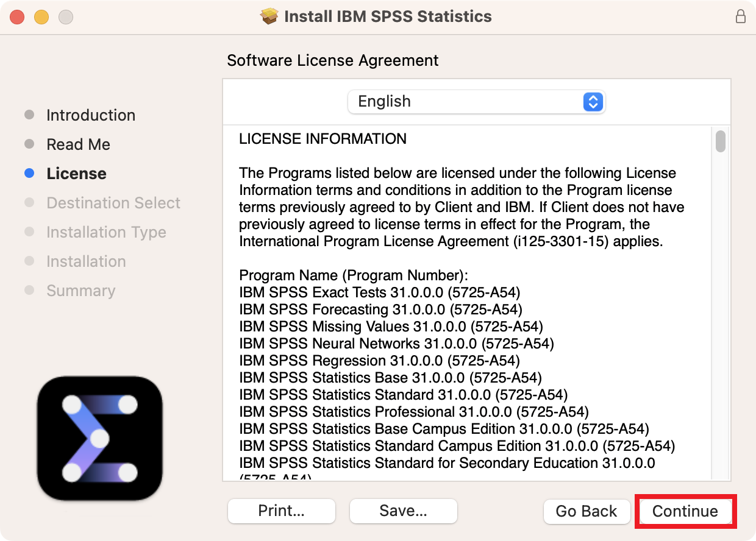Select the License step in sidebar
The image size is (756, 541).
(77, 174)
